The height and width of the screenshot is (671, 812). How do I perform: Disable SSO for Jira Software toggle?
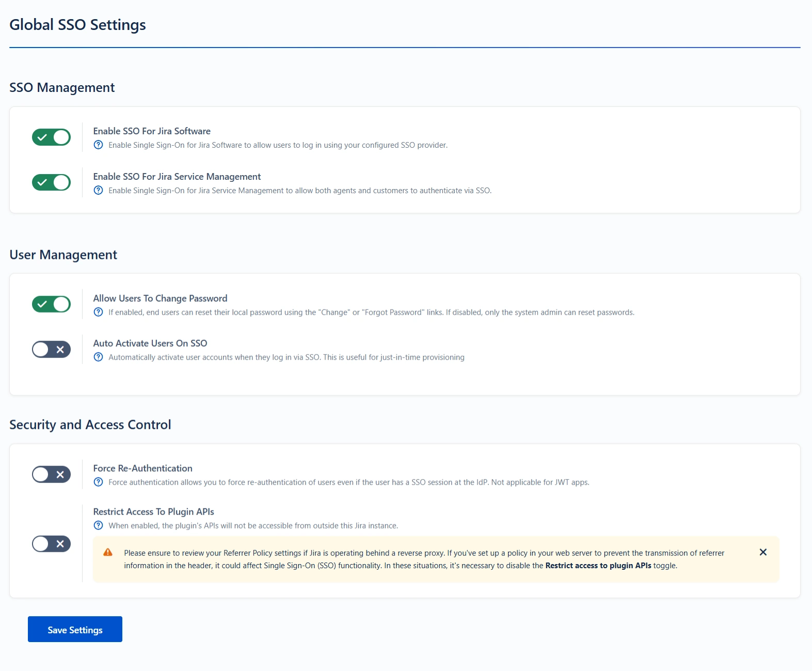coord(51,137)
